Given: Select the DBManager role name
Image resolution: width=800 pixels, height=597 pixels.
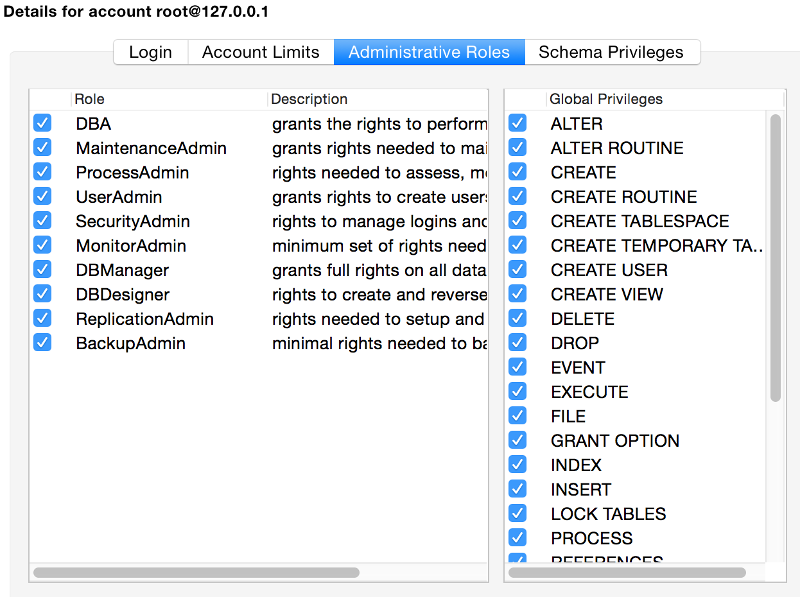Looking at the screenshot, I should [122, 270].
